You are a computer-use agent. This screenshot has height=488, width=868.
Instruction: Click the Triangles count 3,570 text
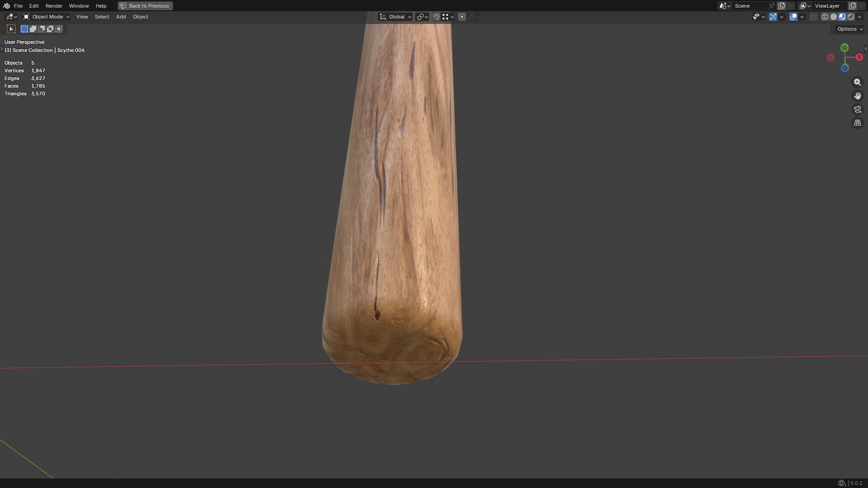tap(38, 94)
